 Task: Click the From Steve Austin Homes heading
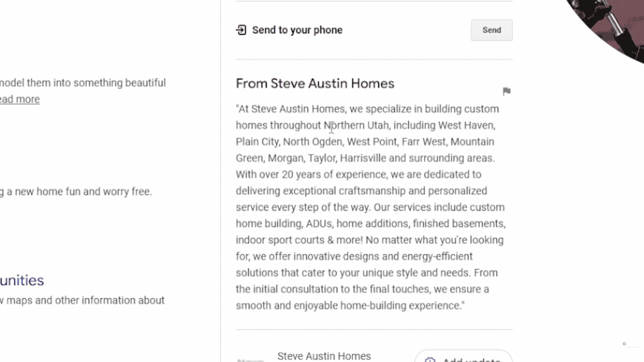[x=315, y=83]
